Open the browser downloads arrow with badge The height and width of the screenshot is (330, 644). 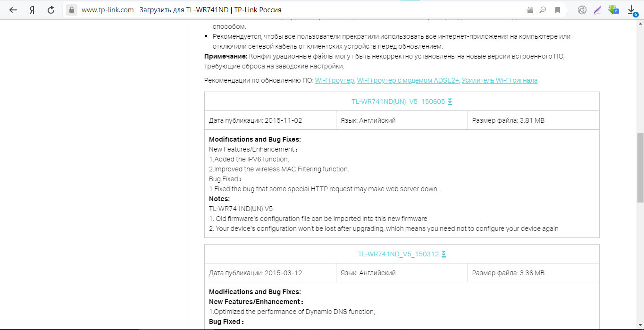(632, 10)
